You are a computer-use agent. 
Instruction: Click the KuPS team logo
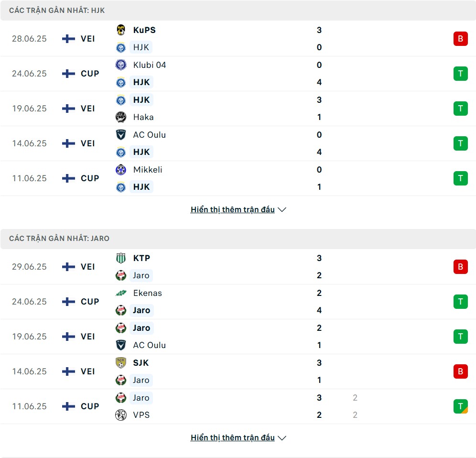121,30
